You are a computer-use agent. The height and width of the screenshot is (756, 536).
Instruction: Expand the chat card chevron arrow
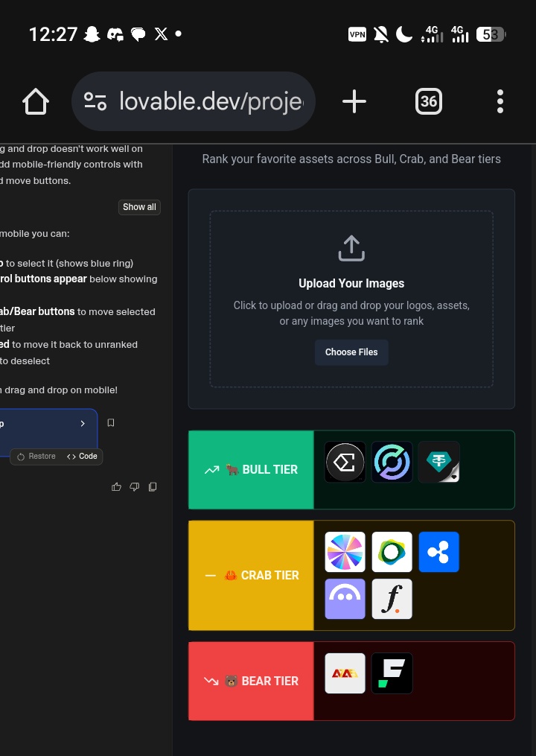[x=83, y=423]
